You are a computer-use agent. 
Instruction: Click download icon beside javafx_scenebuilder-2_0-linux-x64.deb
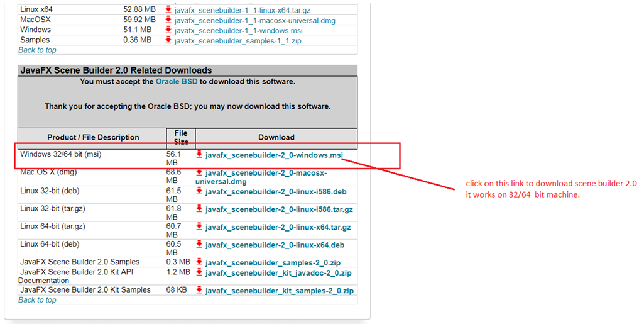pyautogui.click(x=199, y=244)
